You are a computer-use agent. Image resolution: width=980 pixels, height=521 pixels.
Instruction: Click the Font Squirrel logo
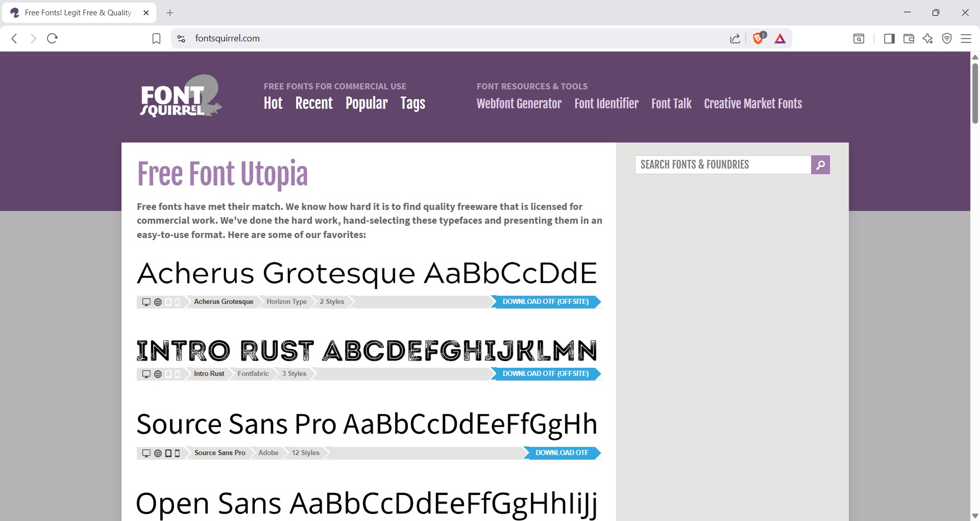(x=181, y=97)
